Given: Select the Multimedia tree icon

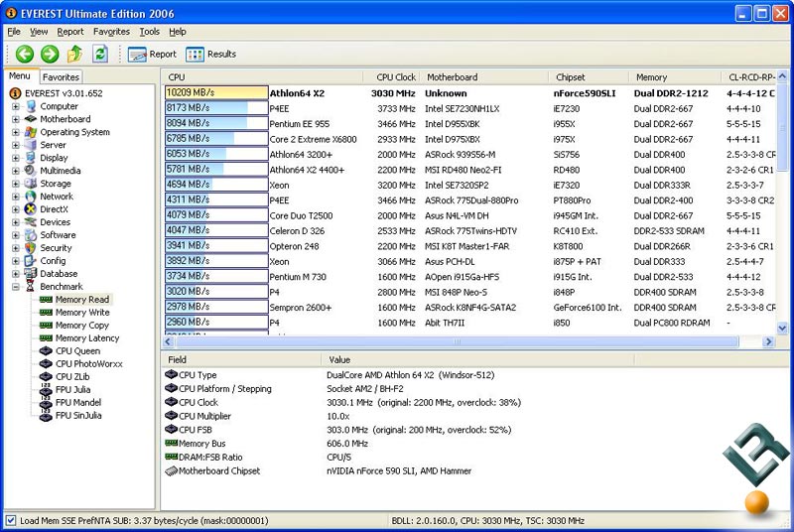Looking at the screenshot, I should (31, 171).
